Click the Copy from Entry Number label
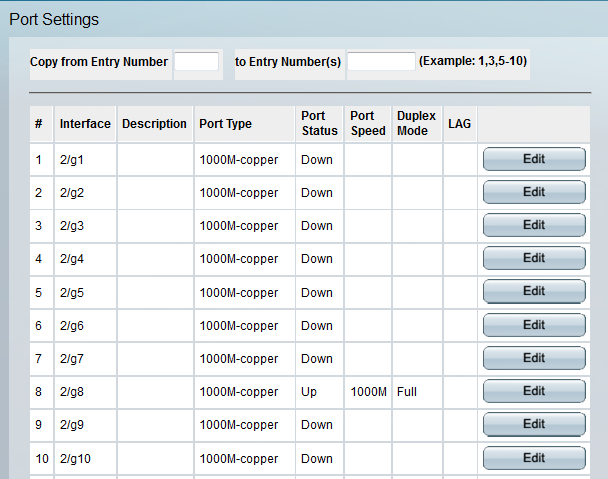The width and height of the screenshot is (608, 479). (99, 62)
